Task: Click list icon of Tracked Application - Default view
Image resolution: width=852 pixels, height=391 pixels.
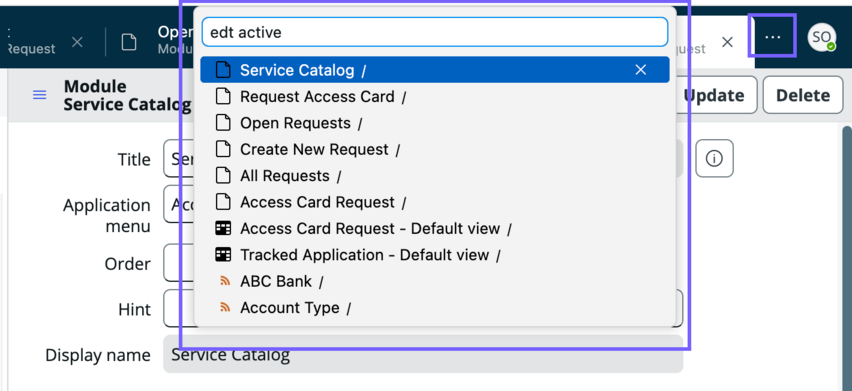Action: tap(223, 255)
